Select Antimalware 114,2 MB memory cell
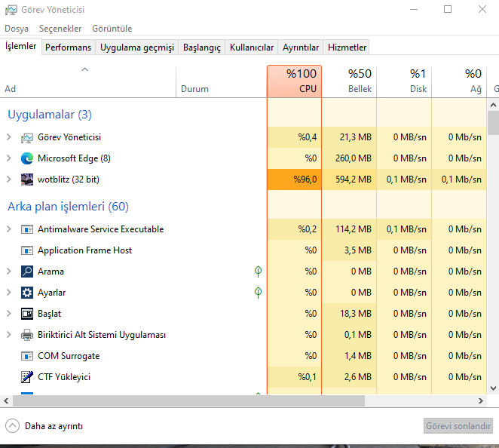499x448 pixels. (349, 229)
